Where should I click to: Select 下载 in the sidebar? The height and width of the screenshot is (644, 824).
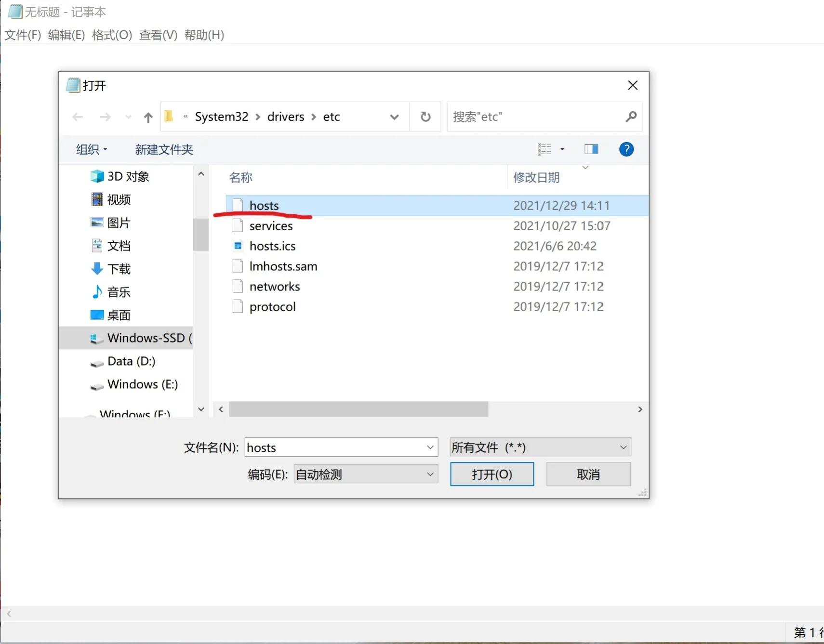[120, 269]
